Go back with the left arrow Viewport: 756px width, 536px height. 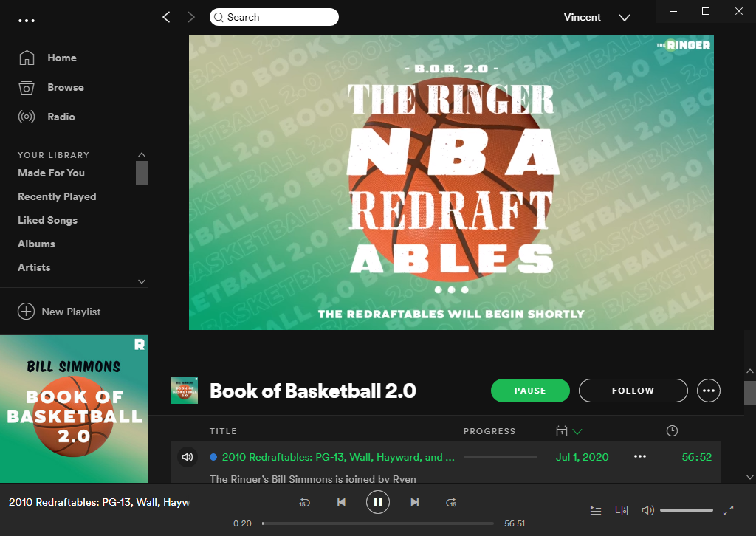(x=166, y=18)
